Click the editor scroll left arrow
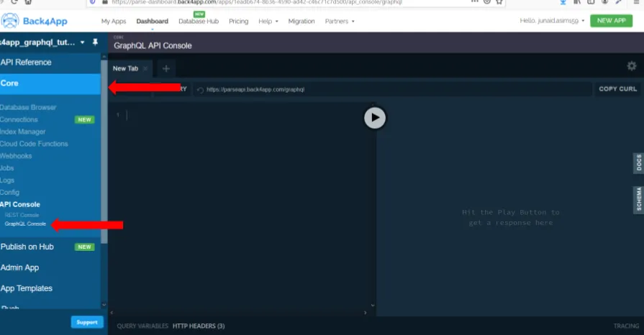Screen dimensions: 644x335 click(112, 313)
